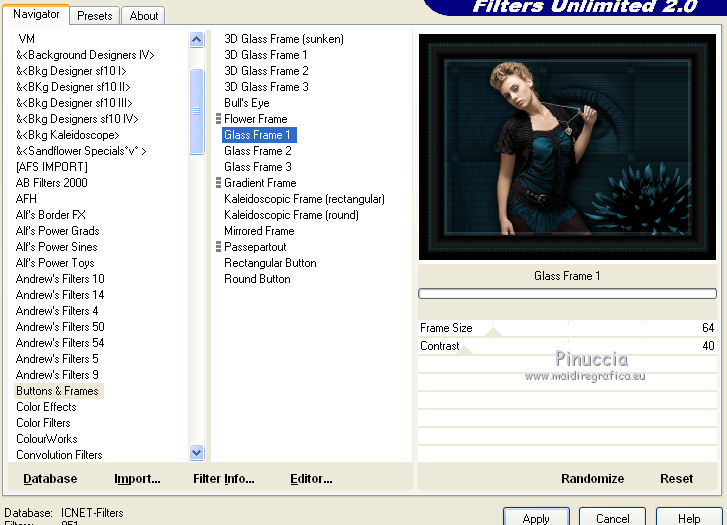This screenshot has width=727, height=525.
Task: Select &<Bkg Designers sf10 IV> category
Action: pyautogui.click(x=77, y=119)
